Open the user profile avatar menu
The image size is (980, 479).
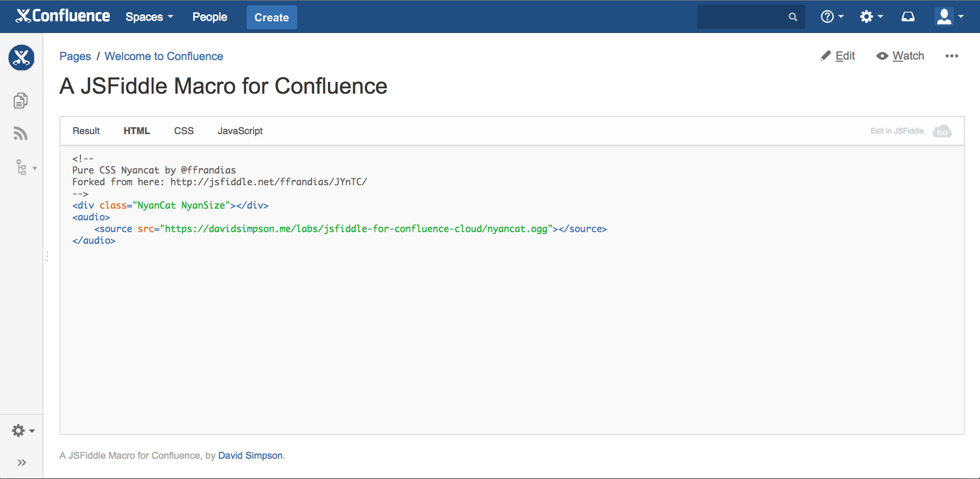click(949, 17)
